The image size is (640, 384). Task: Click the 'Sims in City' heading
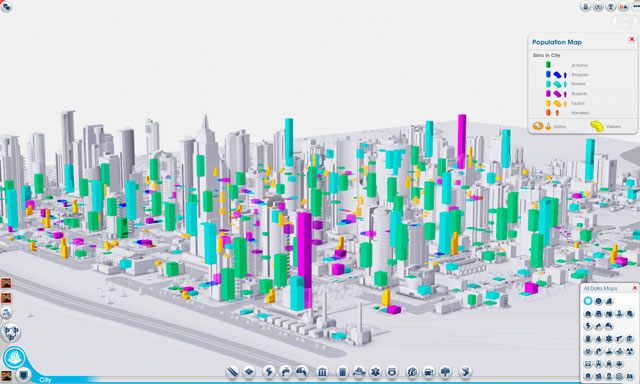(x=546, y=55)
